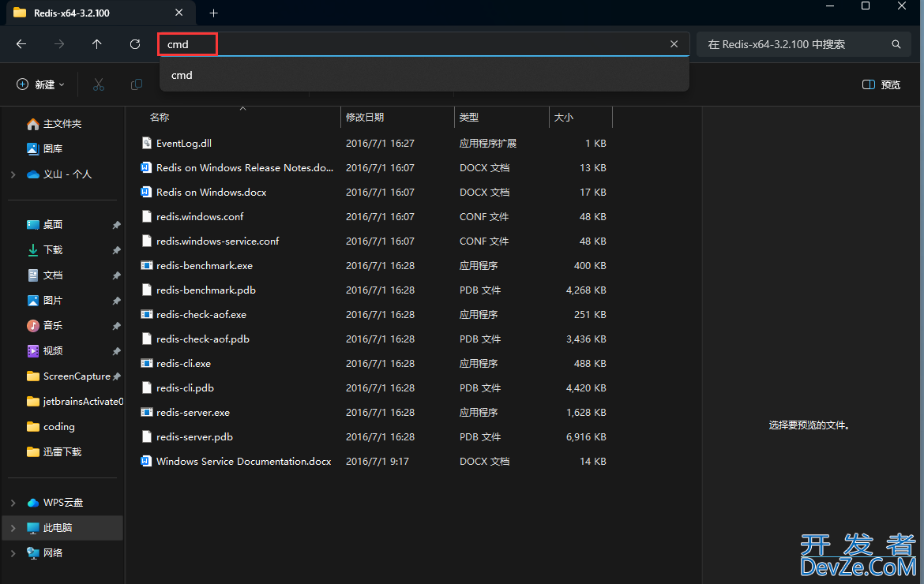Select redis-benchmark.pdb file
Screen dimensions: 924x584
click(x=205, y=290)
